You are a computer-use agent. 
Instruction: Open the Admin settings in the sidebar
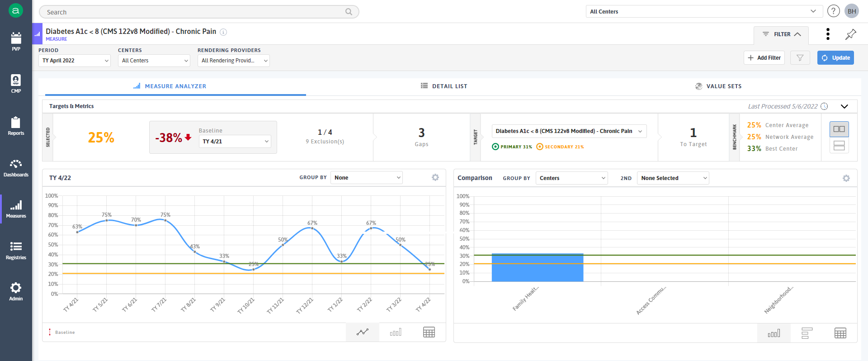16,292
